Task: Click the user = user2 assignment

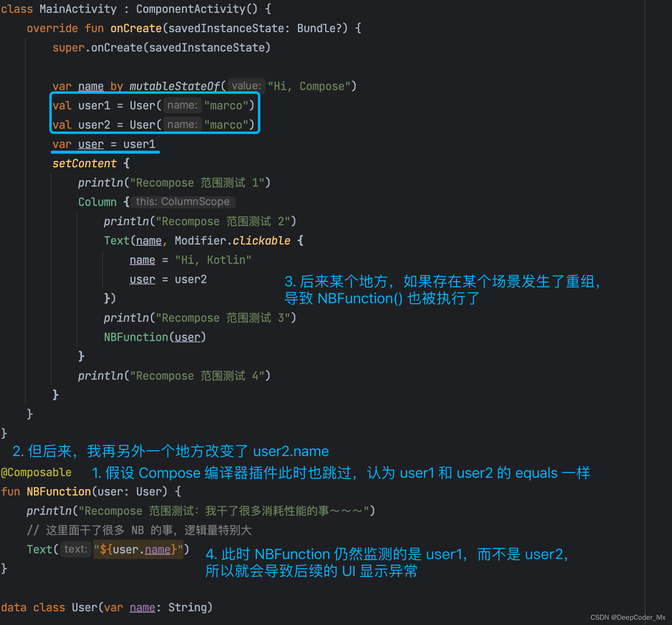Action: [x=168, y=279]
